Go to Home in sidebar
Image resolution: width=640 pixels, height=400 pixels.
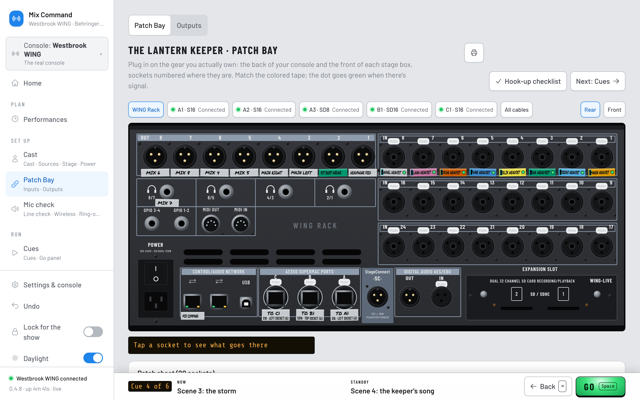coord(57,83)
